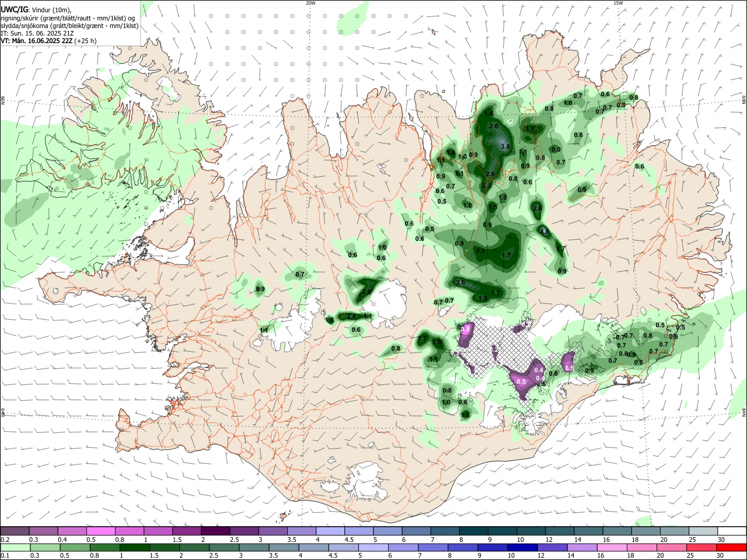
Task: Click the '(+25 h)' forecast offset text
Action: point(85,41)
